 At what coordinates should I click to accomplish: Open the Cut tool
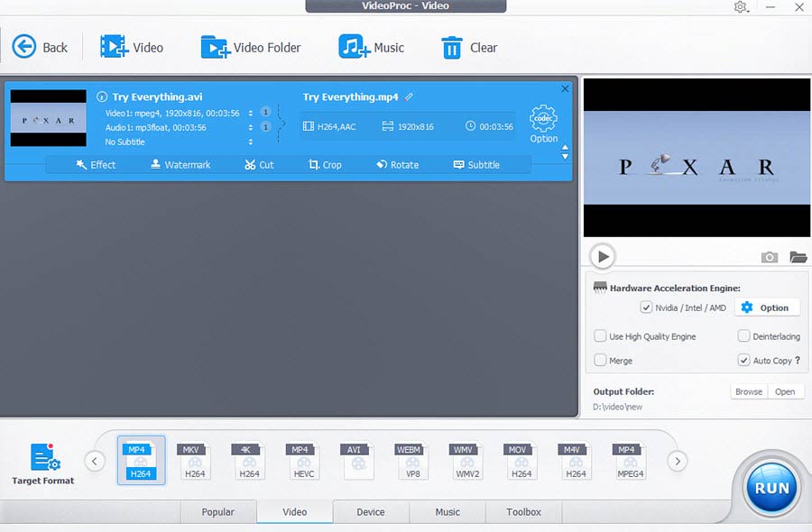click(259, 165)
